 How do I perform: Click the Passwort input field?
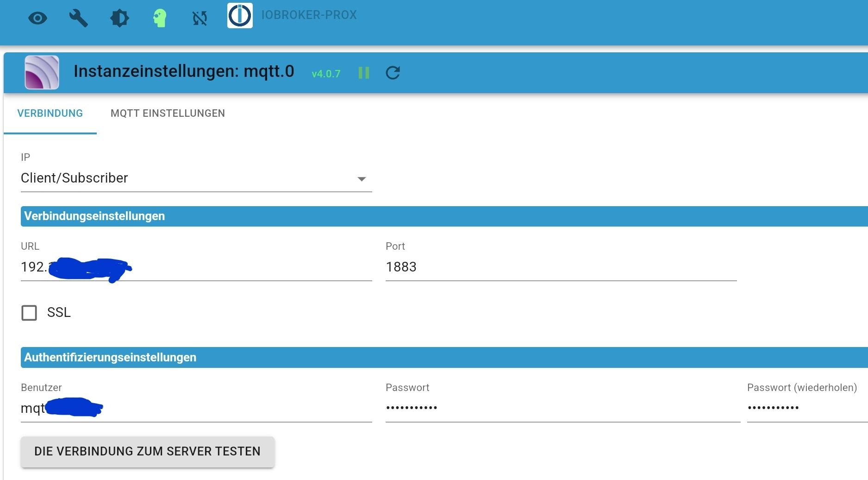tap(563, 409)
